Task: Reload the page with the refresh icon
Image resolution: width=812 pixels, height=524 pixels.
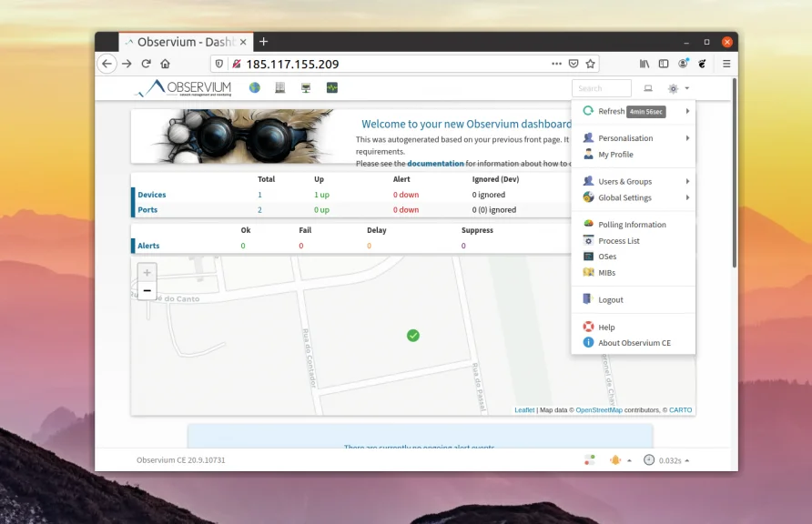Action: (146, 64)
